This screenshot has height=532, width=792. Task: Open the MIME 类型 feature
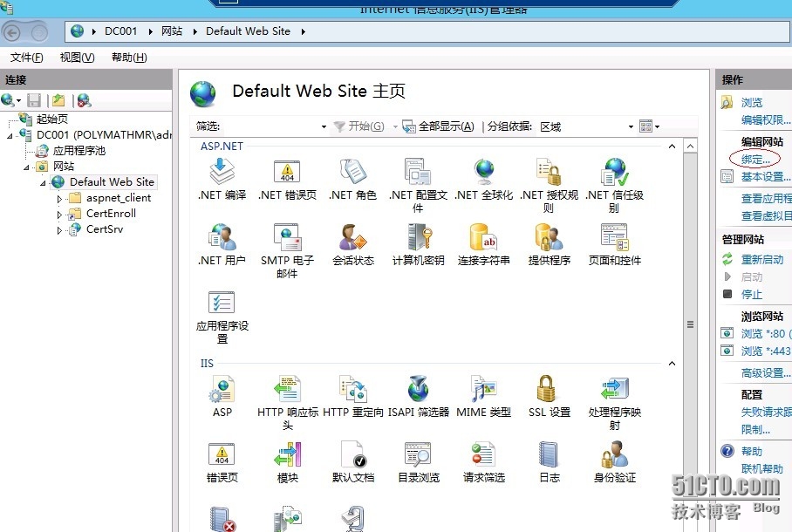pyautogui.click(x=483, y=396)
